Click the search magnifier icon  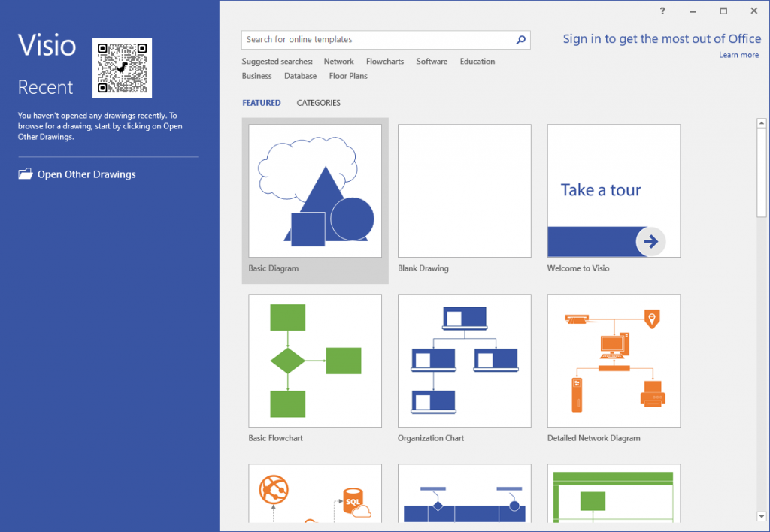pos(520,39)
